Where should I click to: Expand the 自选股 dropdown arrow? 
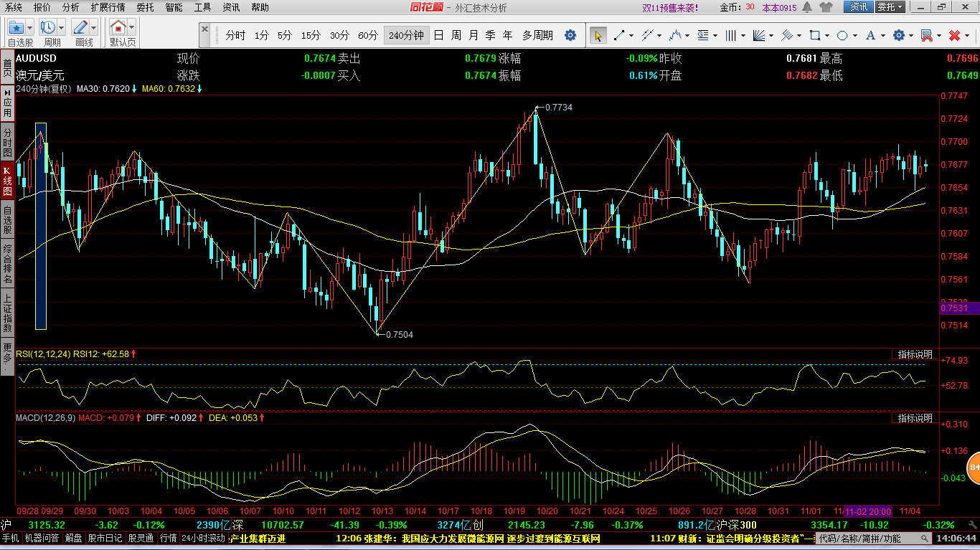click(30, 28)
